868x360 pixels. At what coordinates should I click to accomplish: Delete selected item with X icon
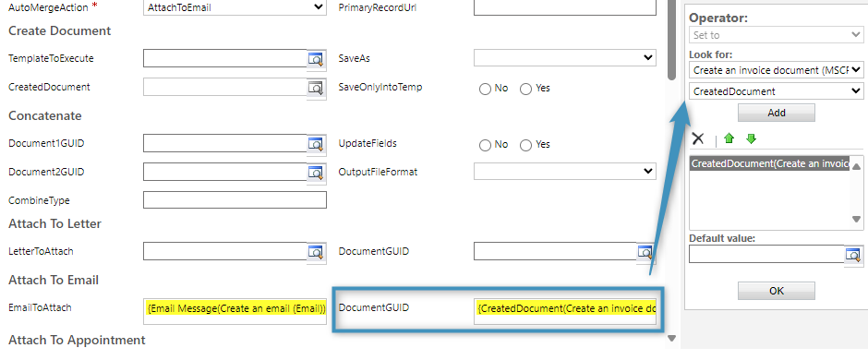point(698,138)
